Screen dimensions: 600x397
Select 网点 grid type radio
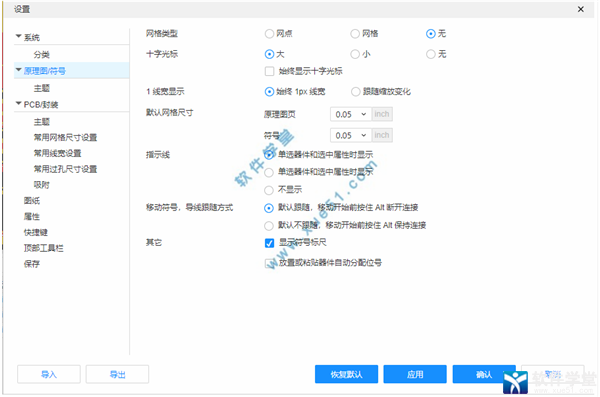(x=269, y=34)
